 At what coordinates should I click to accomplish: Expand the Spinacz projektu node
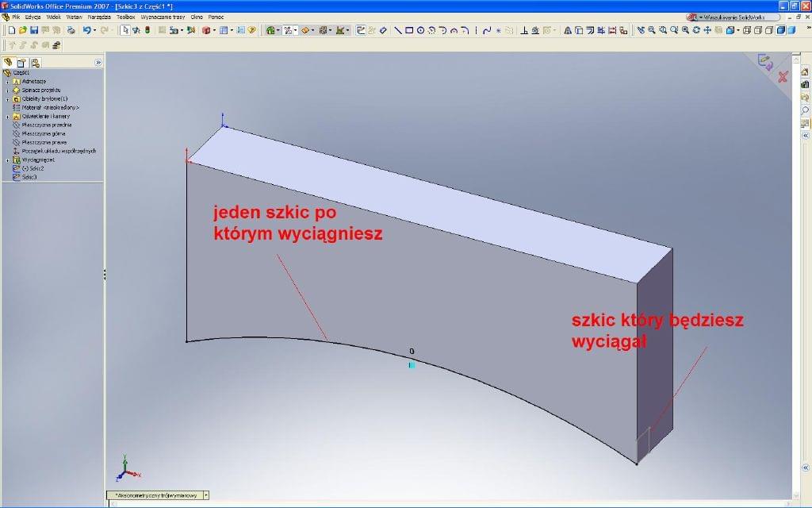pyautogui.click(x=7, y=90)
